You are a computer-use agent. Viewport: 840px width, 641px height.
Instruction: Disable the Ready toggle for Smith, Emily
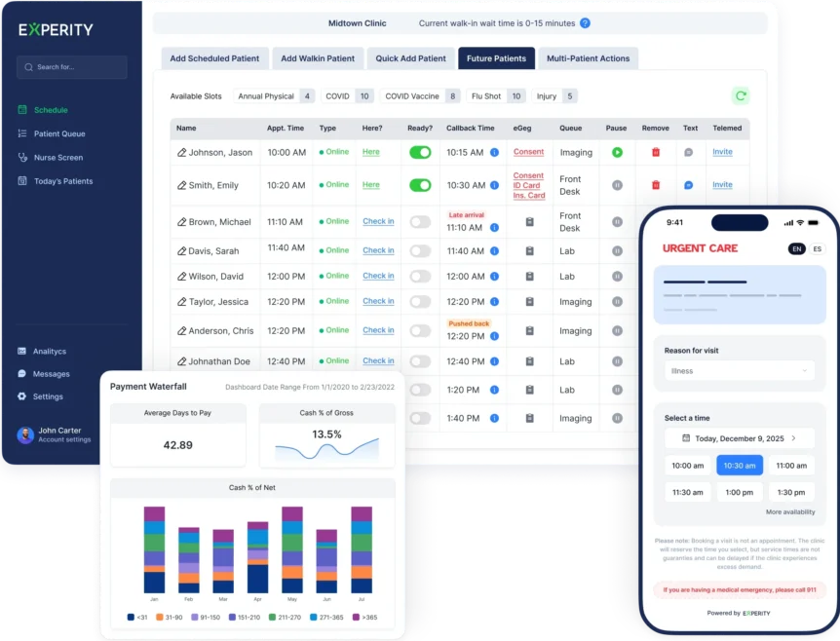pos(420,185)
